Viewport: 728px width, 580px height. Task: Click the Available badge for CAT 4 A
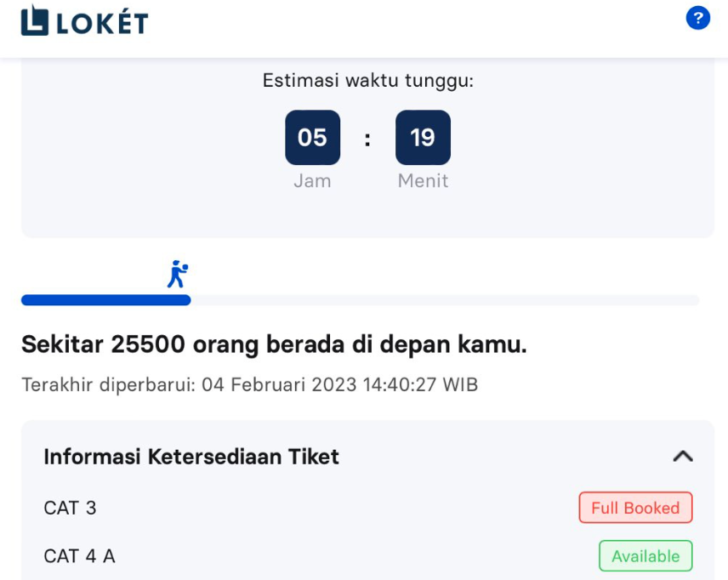pos(646,556)
